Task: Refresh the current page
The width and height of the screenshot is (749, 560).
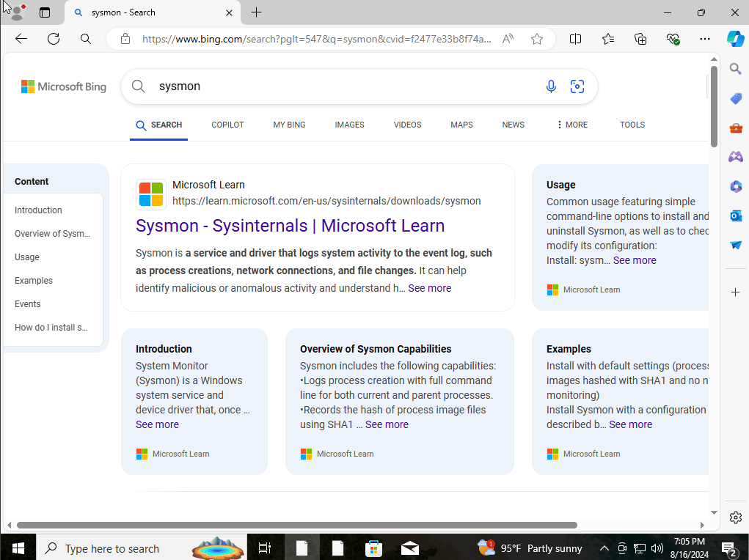Action: click(54, 39)
